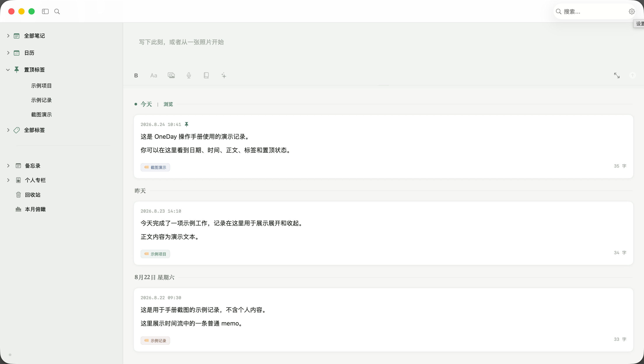This screenshot has height=364, width=644.
Task: Expand the 日历 section
Action: pos(8,53)
